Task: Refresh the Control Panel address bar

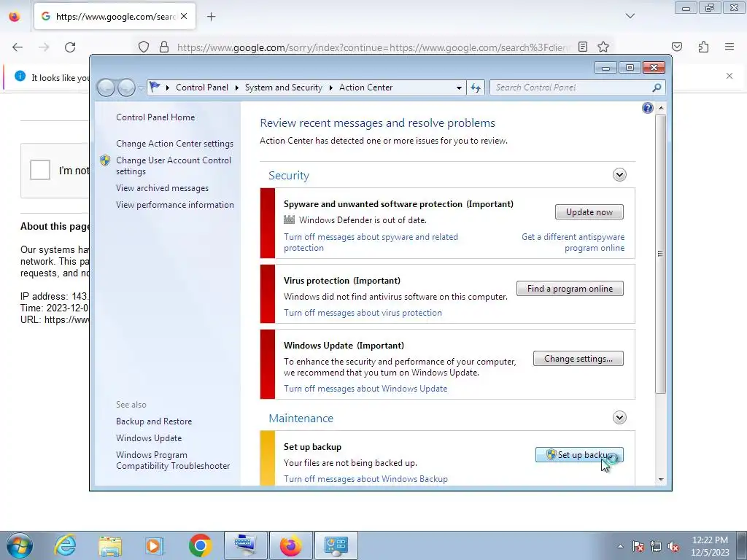Action: pos(476,87)
